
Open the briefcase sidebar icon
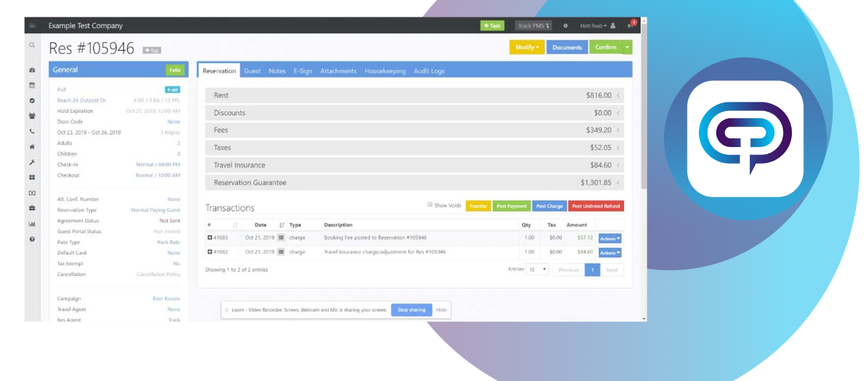click(x=31, y=208)
